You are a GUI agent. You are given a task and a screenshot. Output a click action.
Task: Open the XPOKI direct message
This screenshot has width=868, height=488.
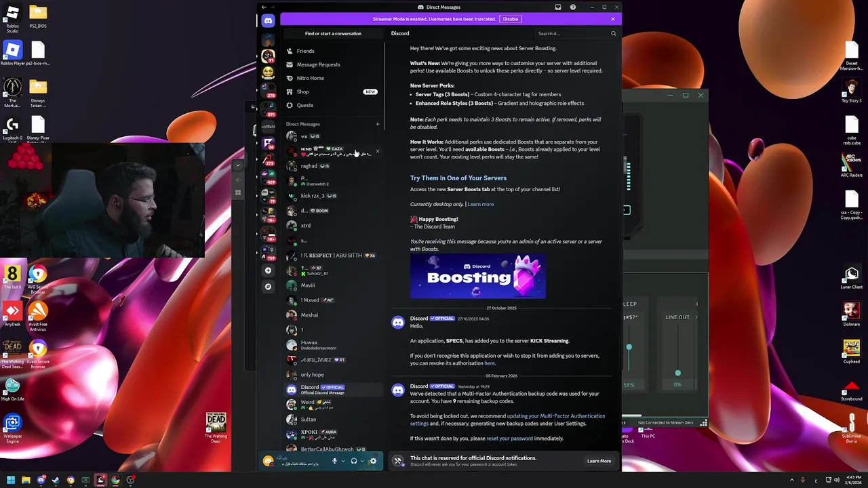333,434
